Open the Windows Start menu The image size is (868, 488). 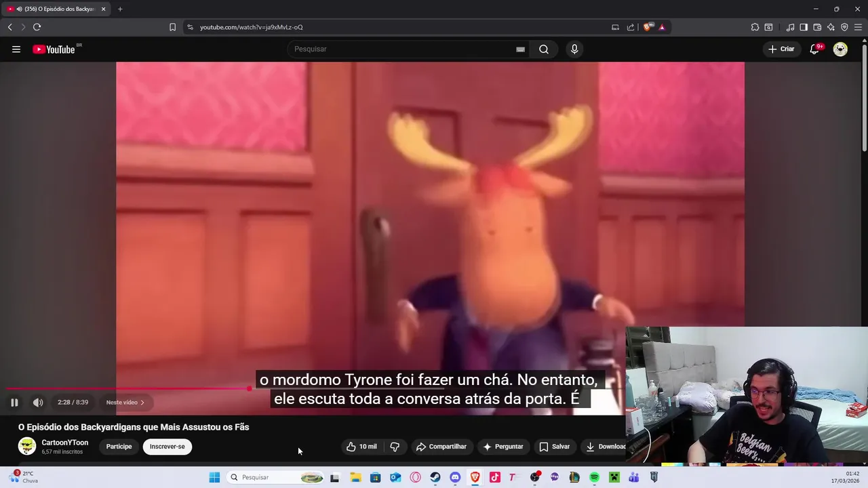pyautogui.click(x=214, y=477)
